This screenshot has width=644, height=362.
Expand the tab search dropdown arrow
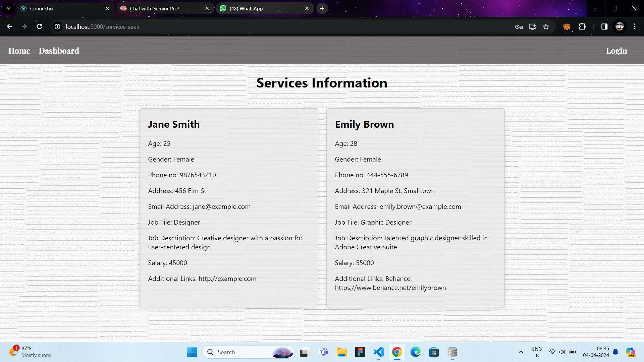[8, 8]
